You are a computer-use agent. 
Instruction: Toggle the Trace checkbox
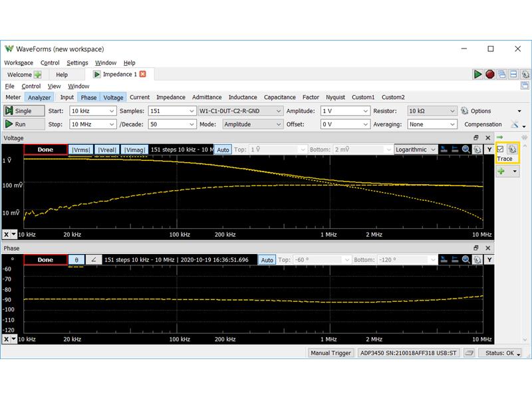click(x=500, y=149)
